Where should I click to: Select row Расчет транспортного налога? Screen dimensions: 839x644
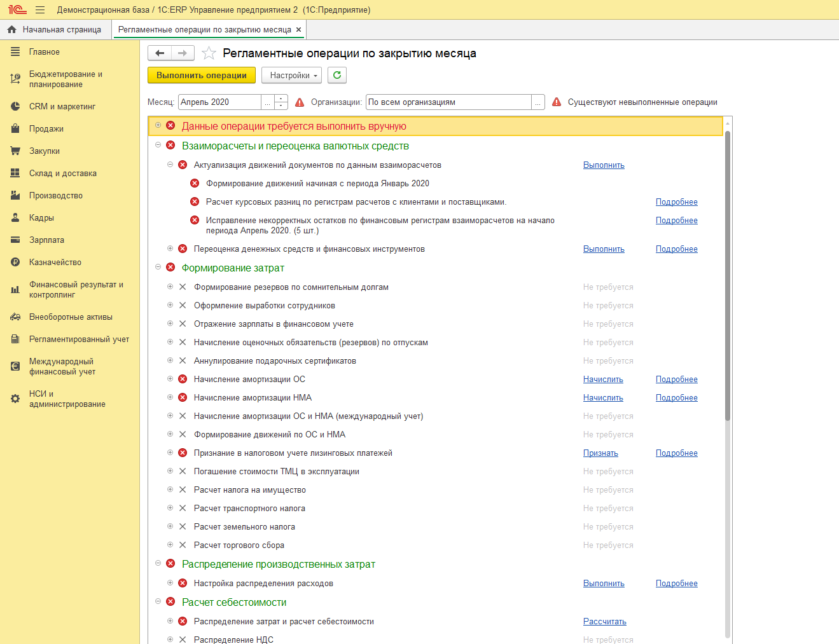tap(436, 508)
